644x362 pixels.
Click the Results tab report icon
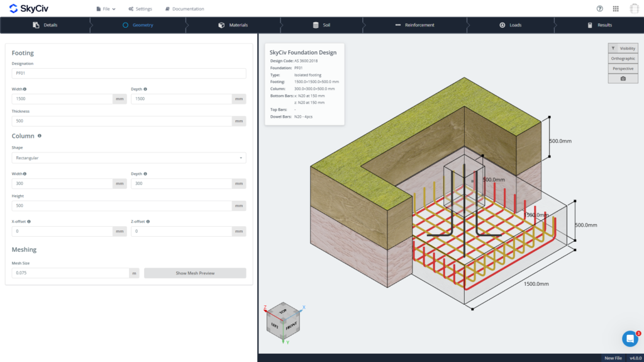590,25
